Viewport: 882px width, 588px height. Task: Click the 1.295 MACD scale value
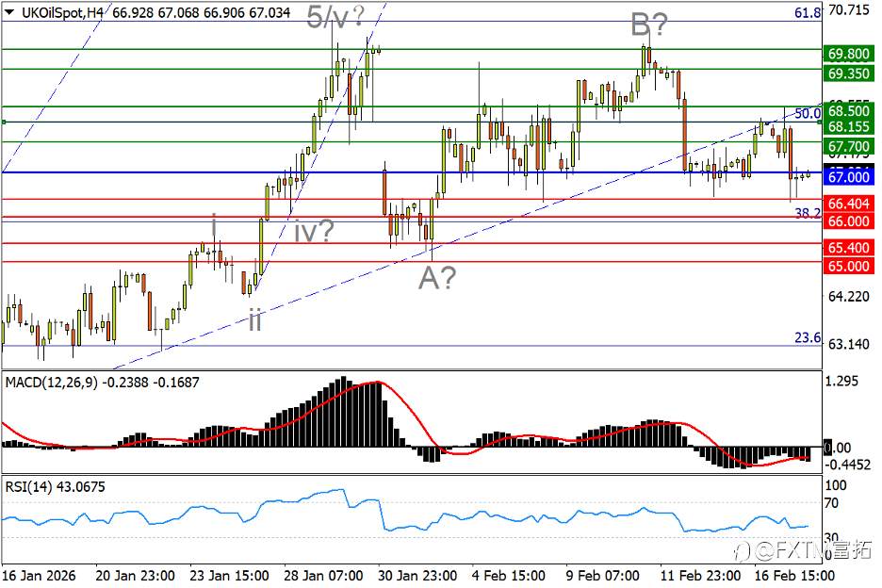pos(841,381)
